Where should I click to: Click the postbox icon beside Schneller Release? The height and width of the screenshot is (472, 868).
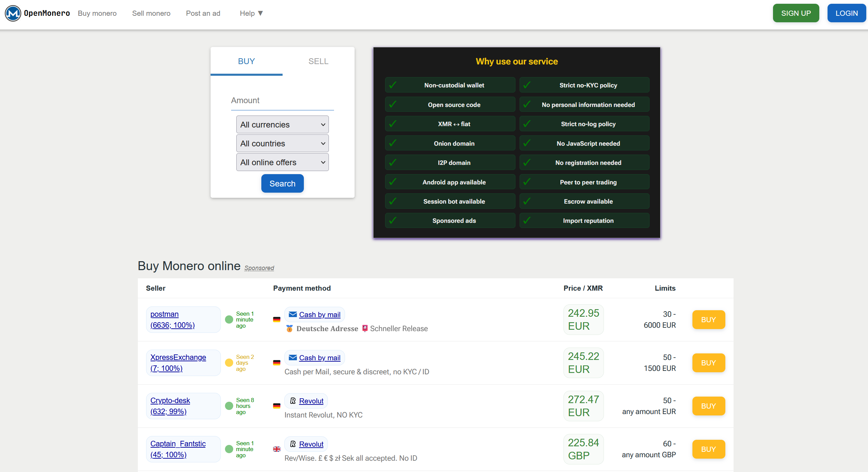tap(365, 328)
